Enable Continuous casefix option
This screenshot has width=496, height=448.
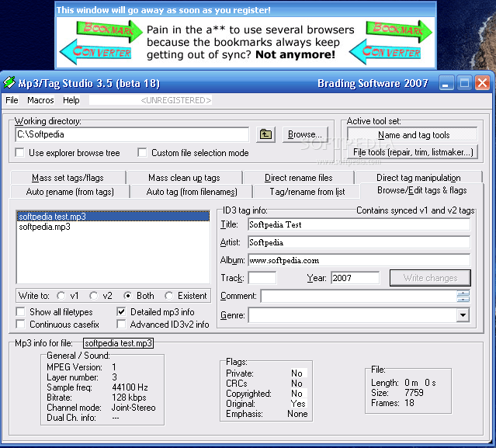20,325
